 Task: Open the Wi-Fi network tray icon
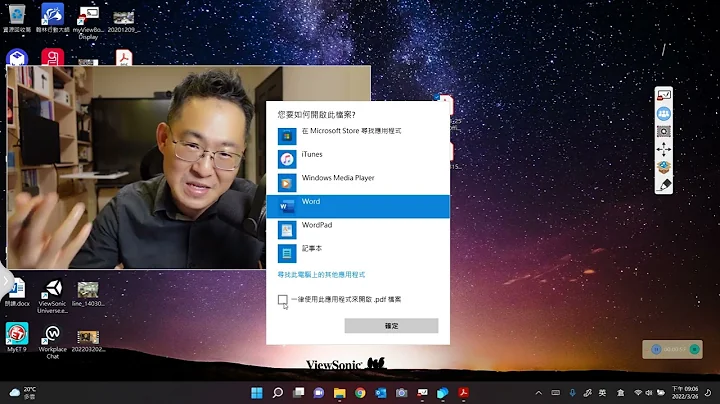[638, 393]
